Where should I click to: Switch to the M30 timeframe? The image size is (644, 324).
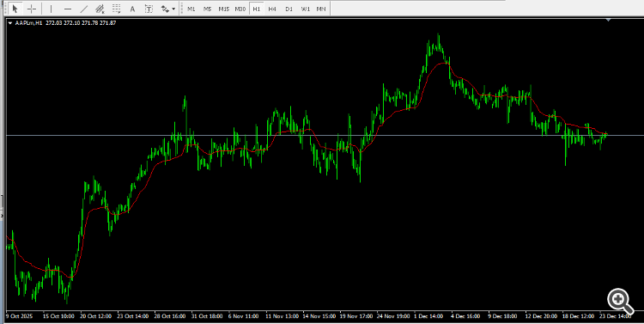(240, 9)
